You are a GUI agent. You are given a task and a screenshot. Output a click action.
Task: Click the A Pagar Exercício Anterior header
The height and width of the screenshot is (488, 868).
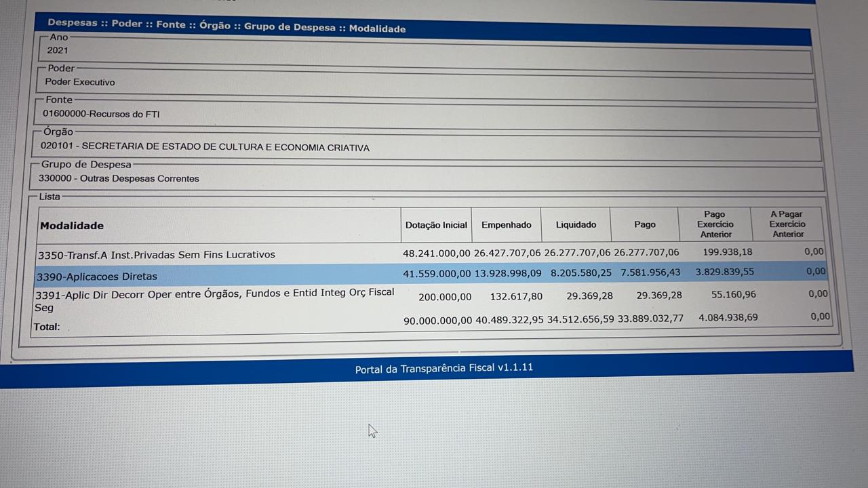pos(787,224)
